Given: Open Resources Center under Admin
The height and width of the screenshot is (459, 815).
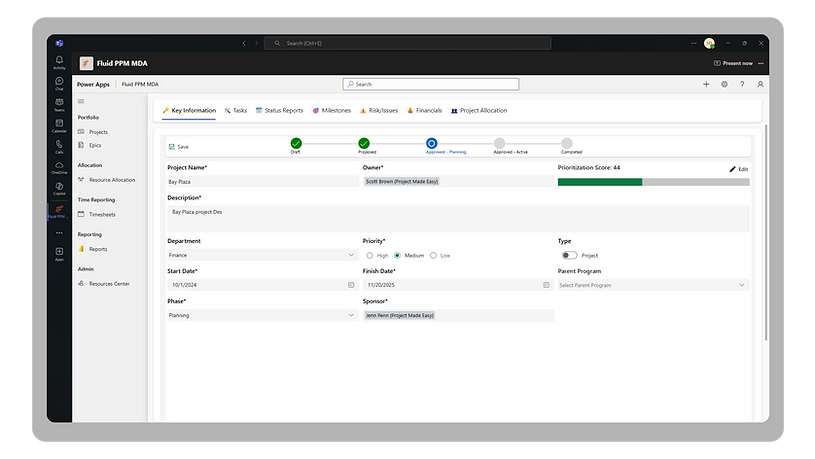Looking at the screenshot, I should [104, 284].
